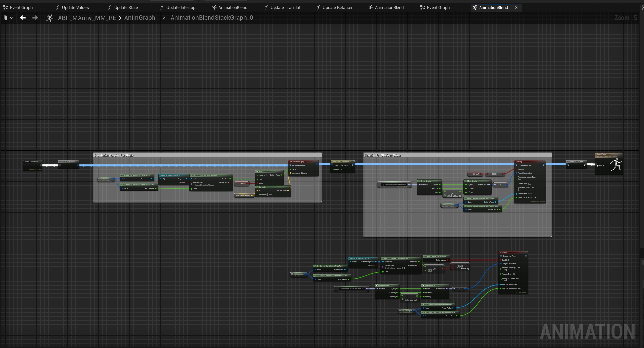Go back with the left arrow button
The width and height of the screenshot is (644, 348).
23,18
